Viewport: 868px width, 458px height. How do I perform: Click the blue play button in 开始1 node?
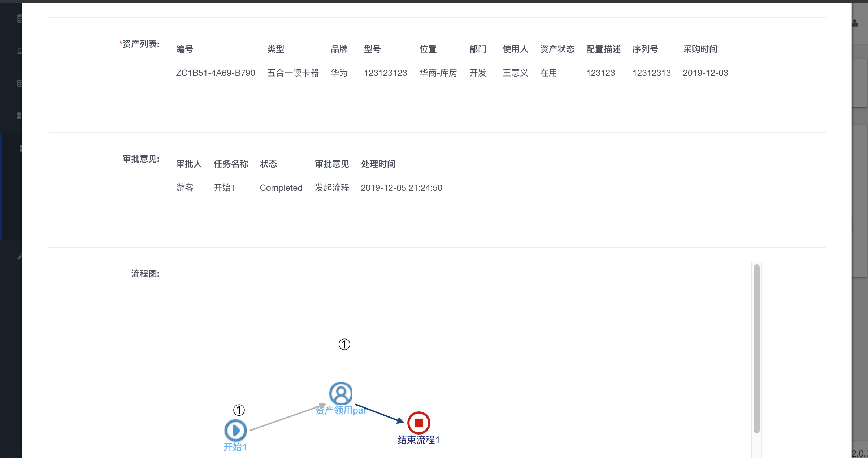point(236,430)
